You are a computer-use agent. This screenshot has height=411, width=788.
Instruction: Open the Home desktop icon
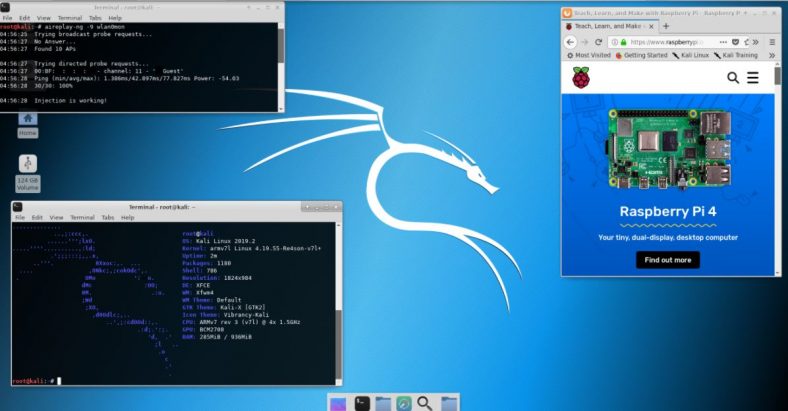tap(28, 124)
